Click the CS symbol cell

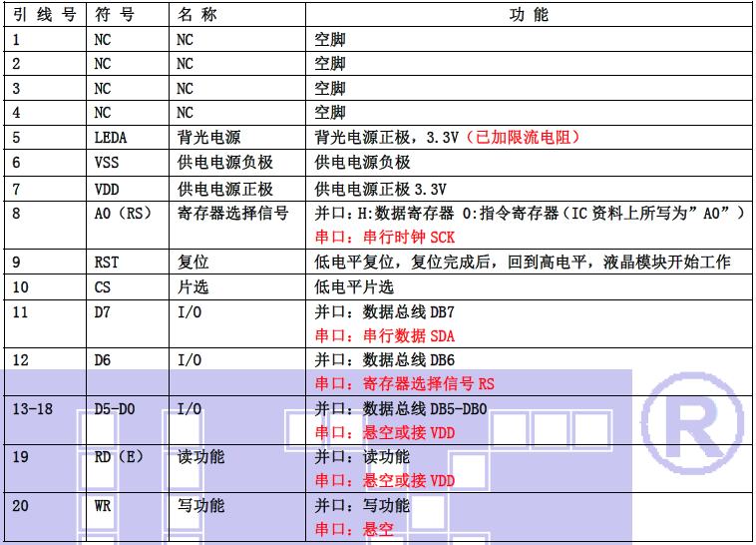103,287
